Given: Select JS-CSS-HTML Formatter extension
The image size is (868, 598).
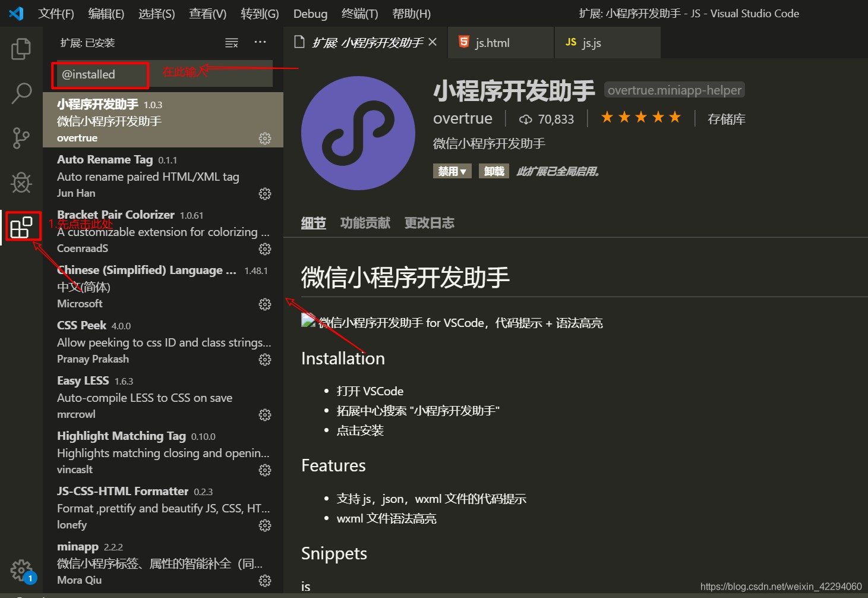Looking at the screenshot, I should [163, 507].
